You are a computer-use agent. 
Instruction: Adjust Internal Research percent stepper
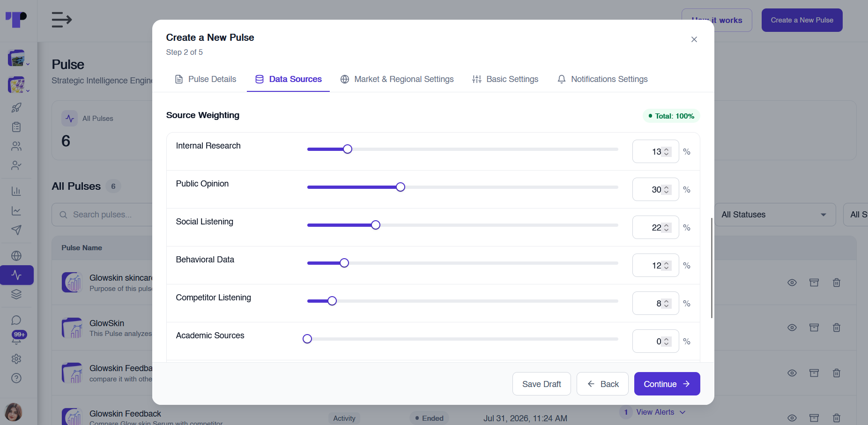point(667,152)
